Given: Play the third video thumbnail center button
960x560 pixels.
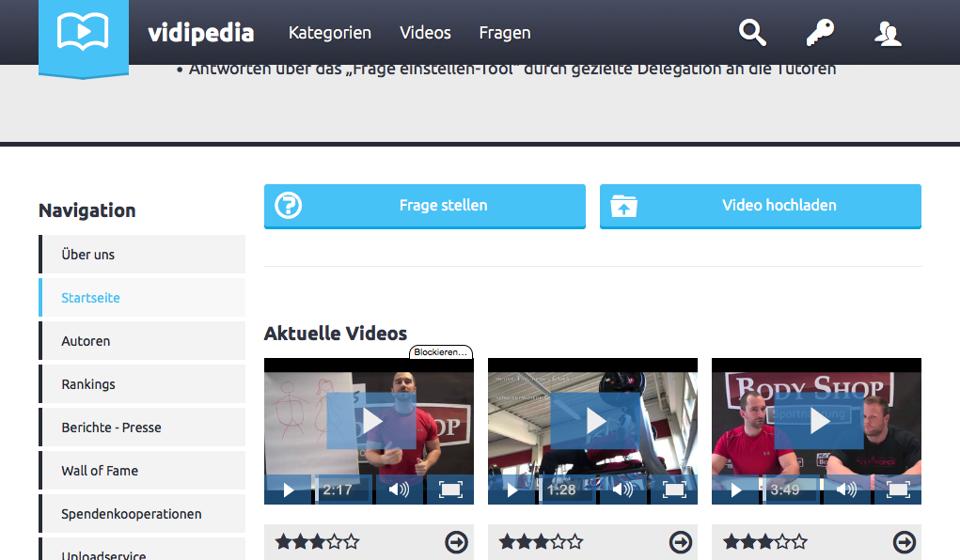Looking at the screenshot, I should [819, 421].
